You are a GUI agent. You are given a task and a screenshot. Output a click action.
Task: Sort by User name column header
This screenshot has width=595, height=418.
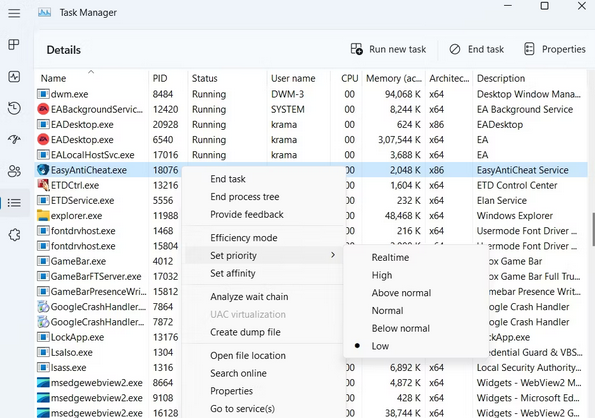click(293, 78)
